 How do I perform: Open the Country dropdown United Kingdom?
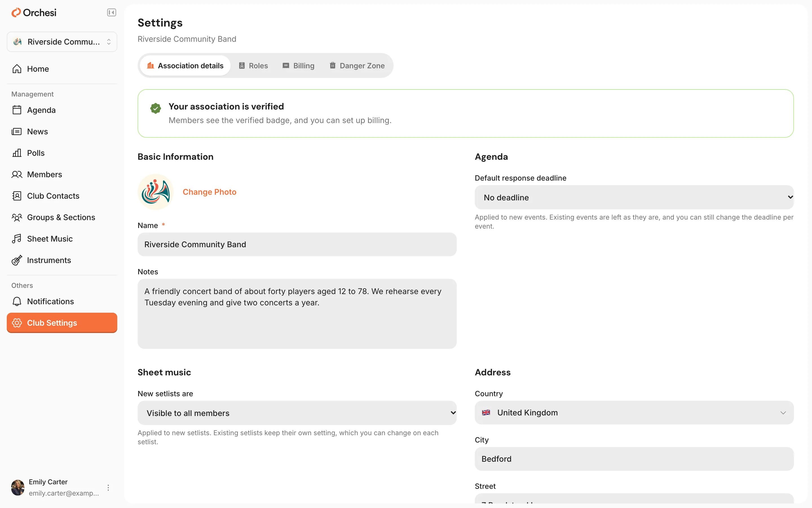(634, 413)
